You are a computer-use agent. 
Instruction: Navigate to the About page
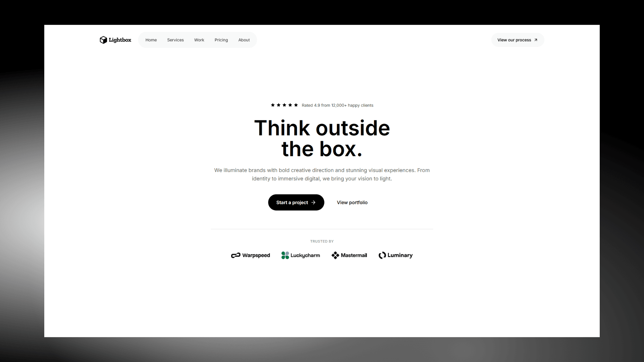pos(244,40)
